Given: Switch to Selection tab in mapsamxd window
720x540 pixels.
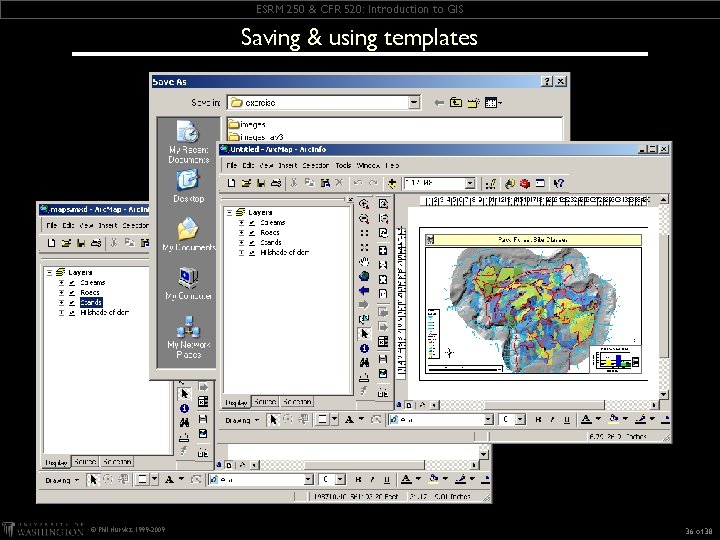Looking at the screenshot, I should coord(117,461).
